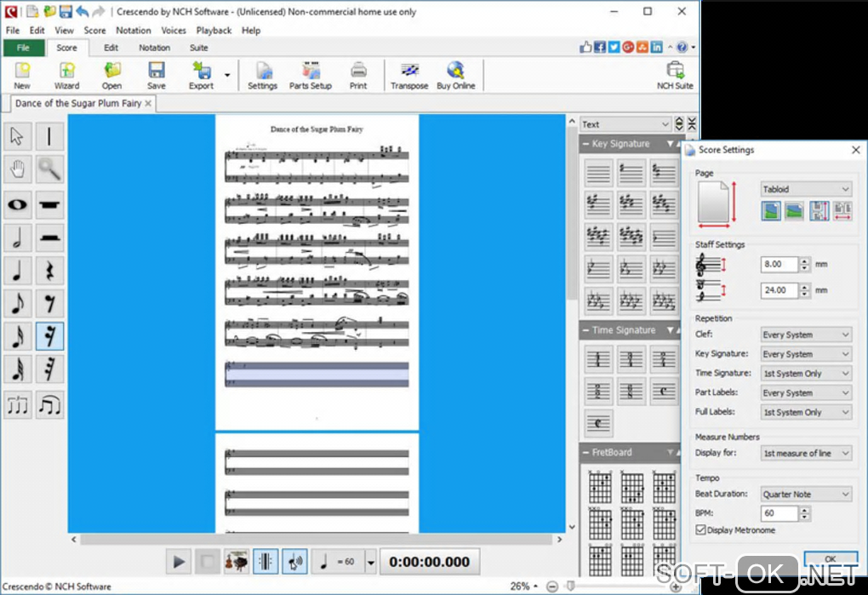Click the horizontal score scrollbar
Image resolution: width=868 pixels, height=595 pixels.
click(316, 539)
